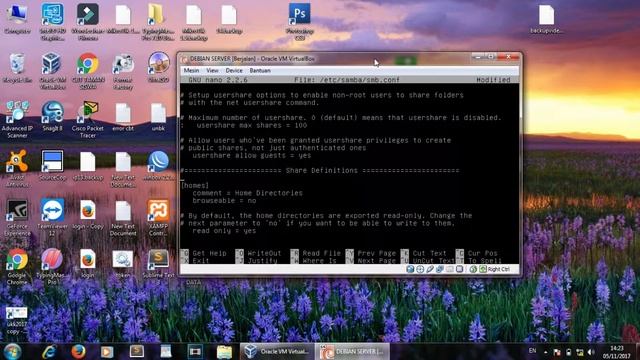Viewport: 640px width, 360px height.
Task: Open the network icon in system tray
Action: pyautogui.click(x=580, y=352)
